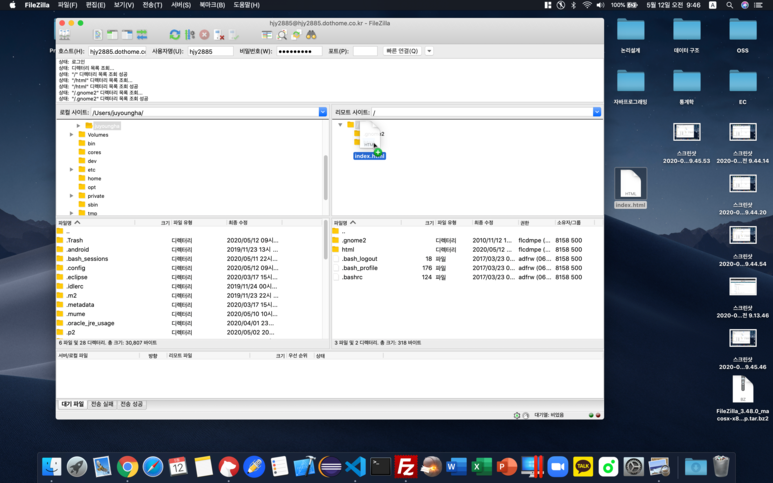
Task: Select the html folder in remote list
Action: [x=348, y=249]
